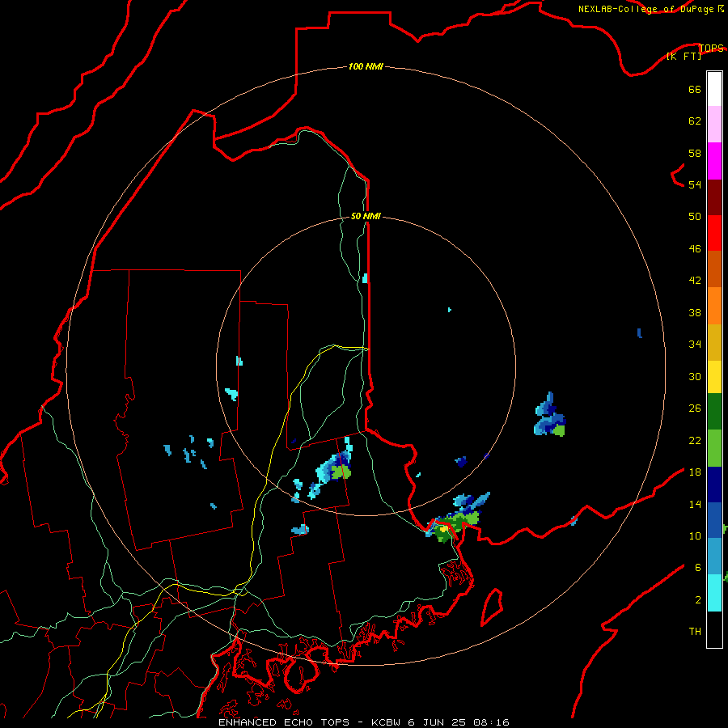Pick the light steel-blue legend swatch
Screen dimensions: 728x728
[x=714, y=557]
